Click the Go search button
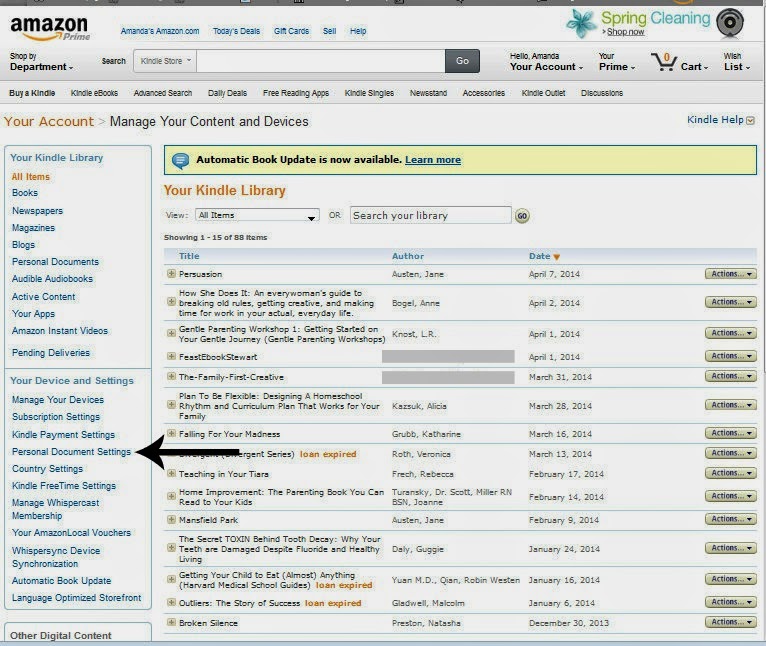This screenshot has width=766, height=646. (x=462, y=61)
